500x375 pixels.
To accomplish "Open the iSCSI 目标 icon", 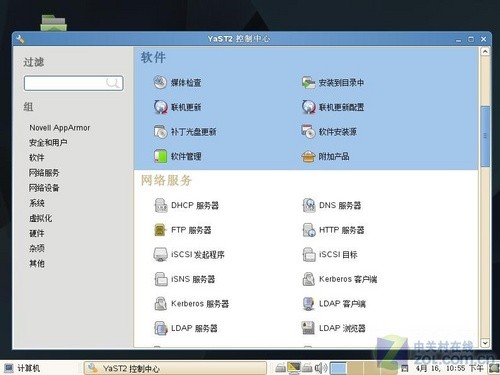I will point(309,254).
